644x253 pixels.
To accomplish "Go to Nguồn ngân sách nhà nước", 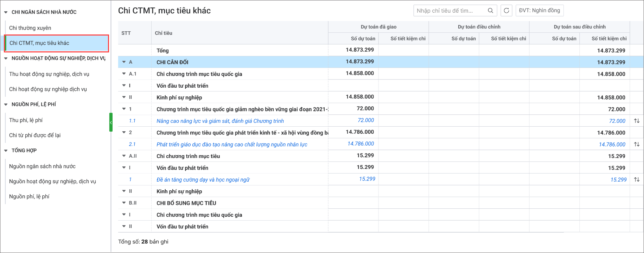I will pyautogui.click(x=42, y=166).
